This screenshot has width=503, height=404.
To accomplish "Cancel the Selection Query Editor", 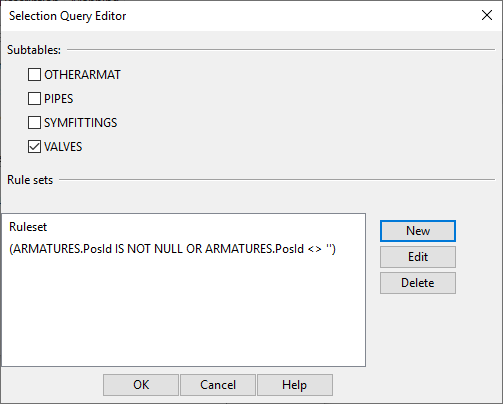I will (x=218, y=385).
